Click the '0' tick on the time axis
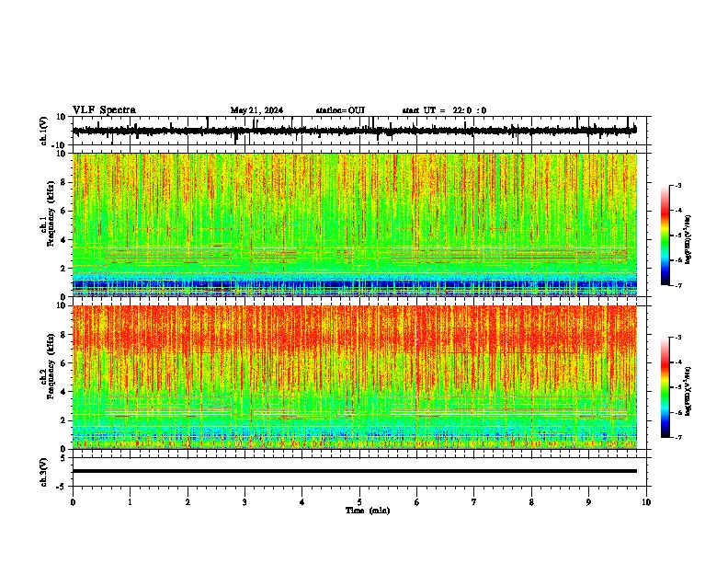Image resolution: width=728 pixels, height=563 pixels. click(73, 502)
